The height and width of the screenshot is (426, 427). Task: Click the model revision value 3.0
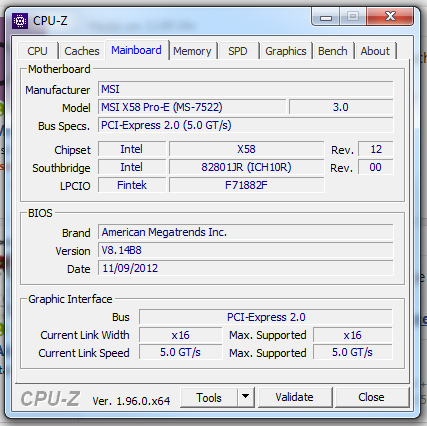coord(341,107)
